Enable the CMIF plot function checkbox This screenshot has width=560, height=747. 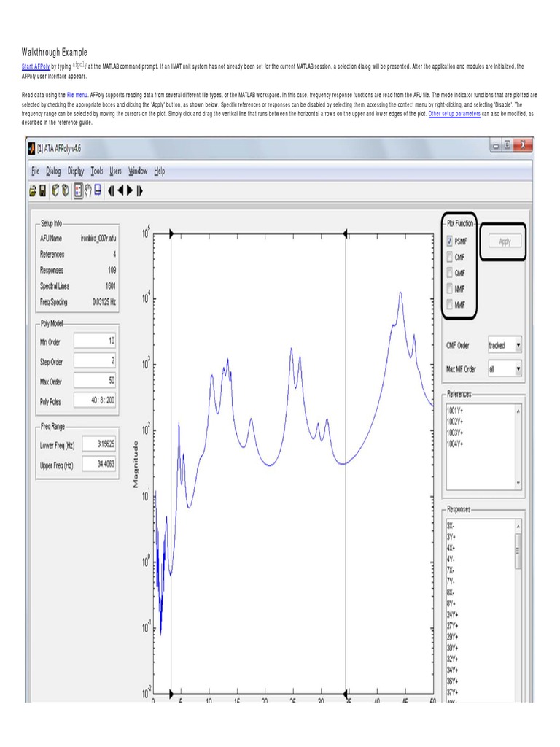(449, 257)
